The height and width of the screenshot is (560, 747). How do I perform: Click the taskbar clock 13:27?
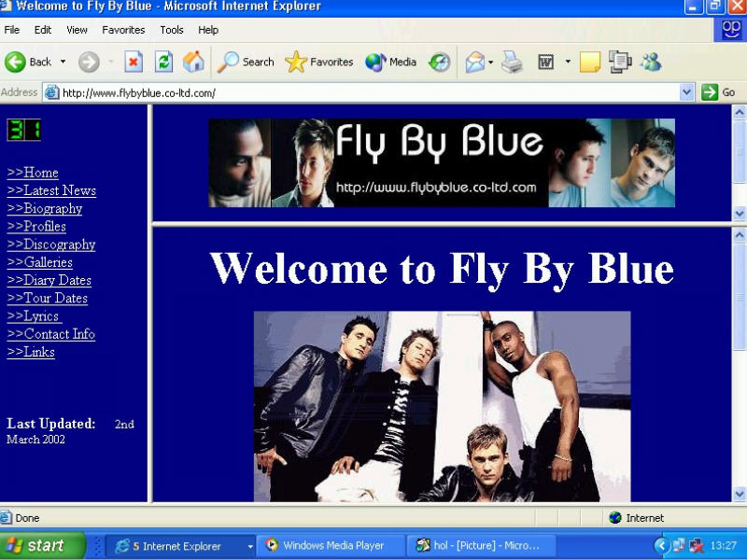point(723,546)
